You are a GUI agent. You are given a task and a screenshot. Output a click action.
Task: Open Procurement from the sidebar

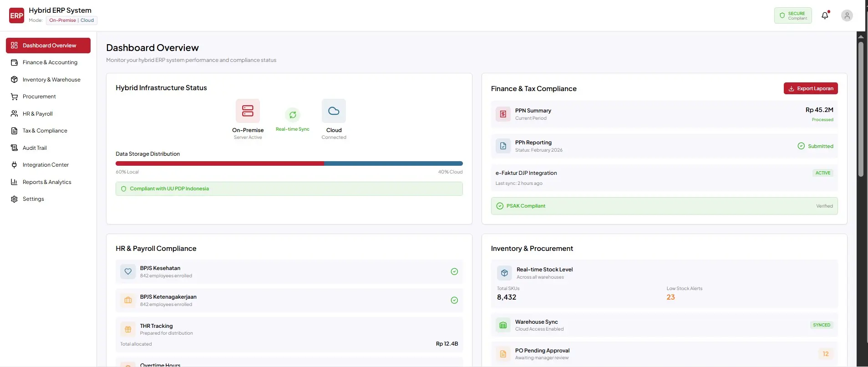point(48,97)
